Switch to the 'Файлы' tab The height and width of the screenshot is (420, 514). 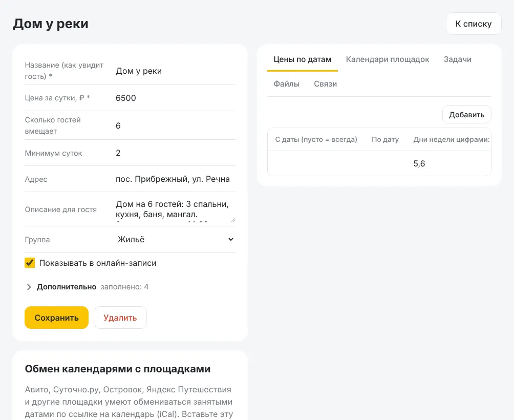[287, 84]
